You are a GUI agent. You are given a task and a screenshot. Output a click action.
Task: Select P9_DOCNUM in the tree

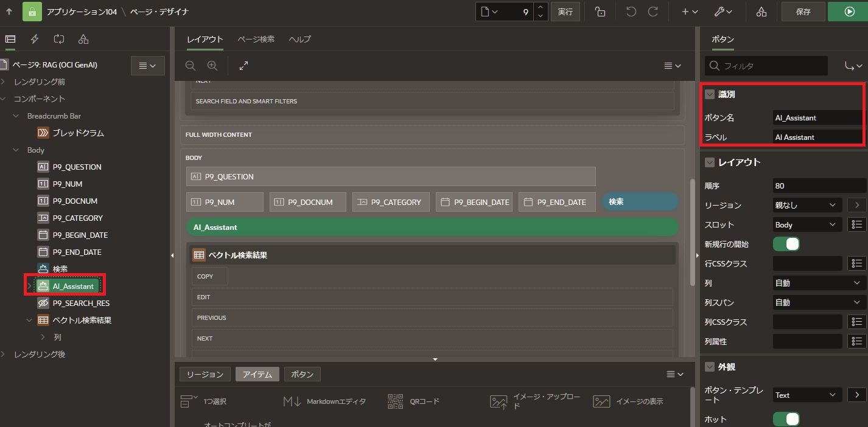click(x=75, y=201)
